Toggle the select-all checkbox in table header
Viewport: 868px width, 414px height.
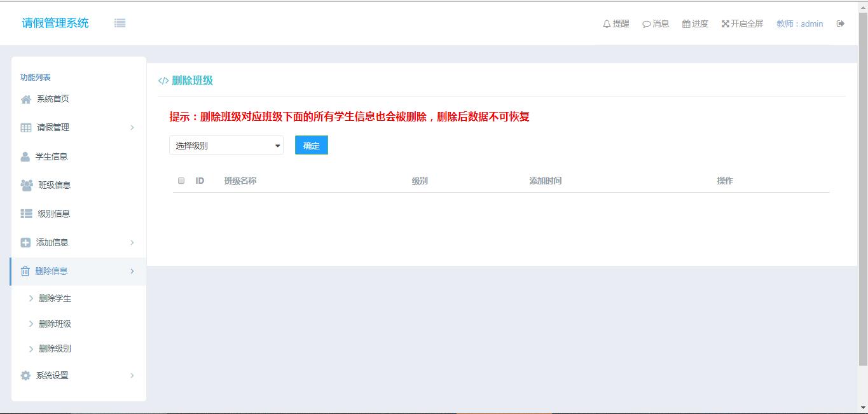pos(181,181)
